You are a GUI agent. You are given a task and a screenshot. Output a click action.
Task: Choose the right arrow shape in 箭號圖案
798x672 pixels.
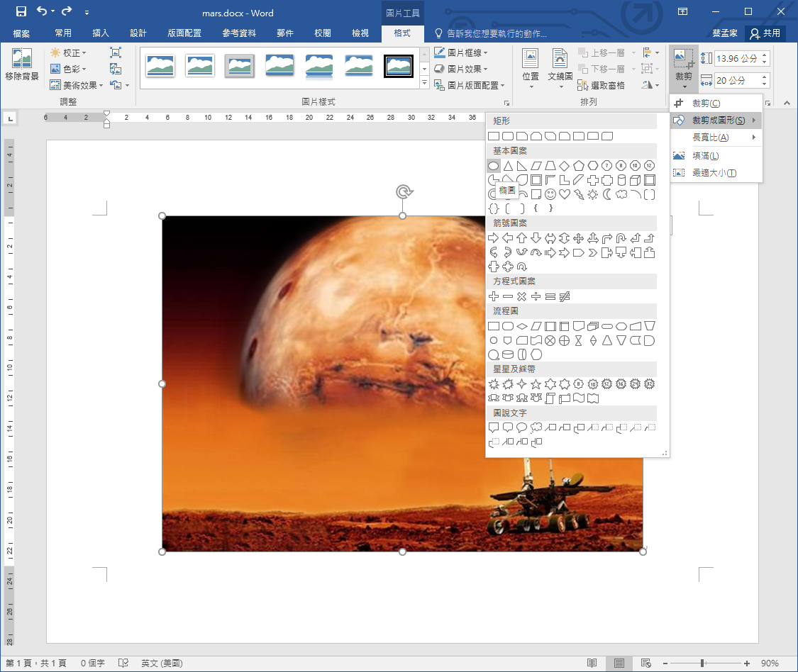coord(494,238)
